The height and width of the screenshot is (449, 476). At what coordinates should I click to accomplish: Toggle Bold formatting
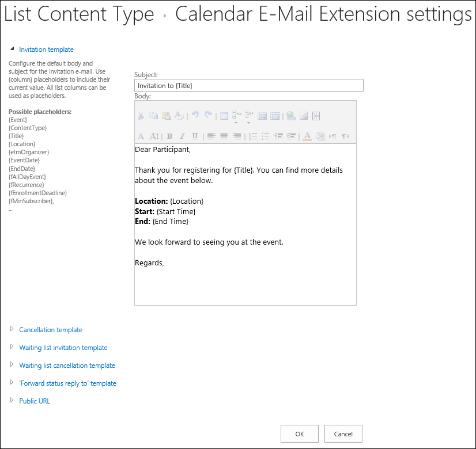(x=169, y=136)
